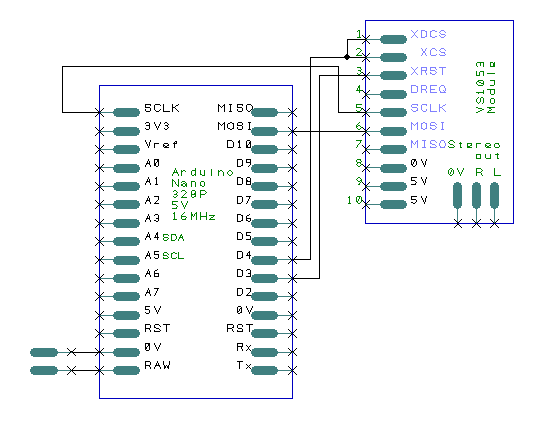Click pin number 4 on the VS1053 module
The width and height of the screenshot is (543, 435).
(x=359, y=89)
